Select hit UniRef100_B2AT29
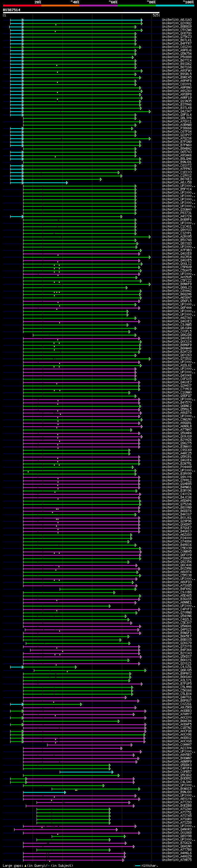Screen dimensions: 197x868 coord(177,352)
